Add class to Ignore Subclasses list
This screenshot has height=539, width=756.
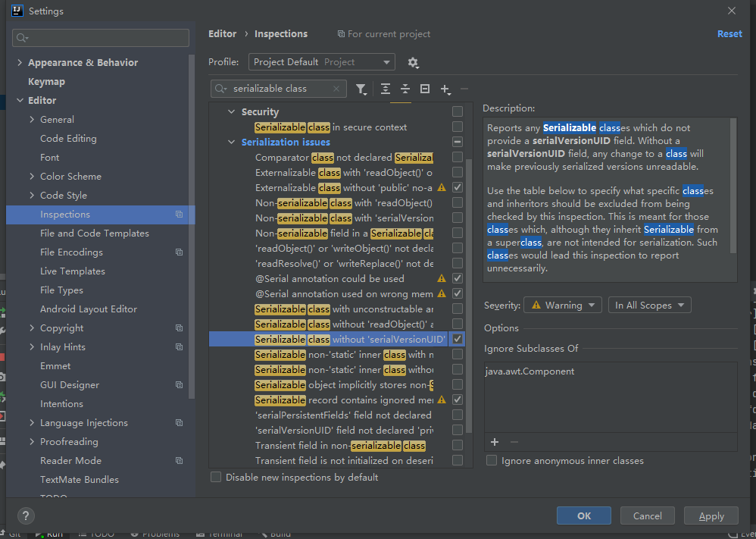click(x=495, y=442)
